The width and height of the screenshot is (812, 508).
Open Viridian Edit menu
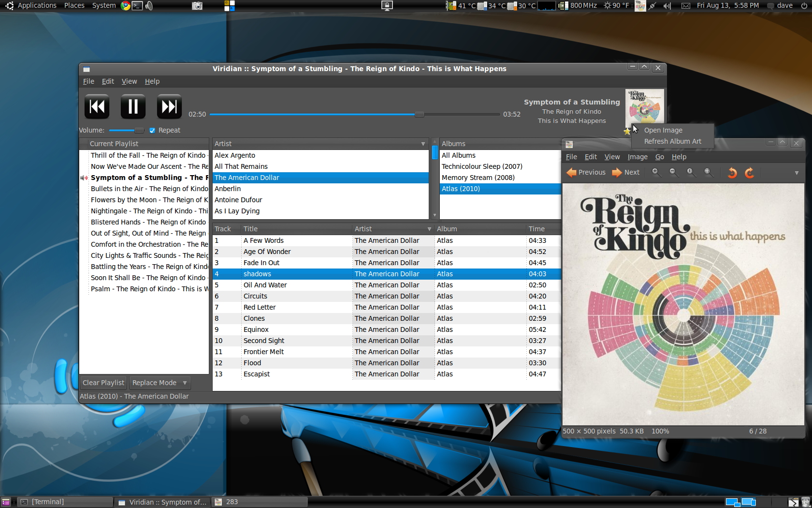click(108, 81)
